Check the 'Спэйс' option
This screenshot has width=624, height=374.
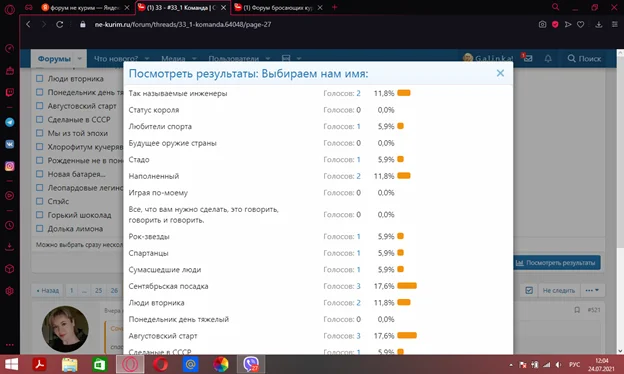click(39, 201)
